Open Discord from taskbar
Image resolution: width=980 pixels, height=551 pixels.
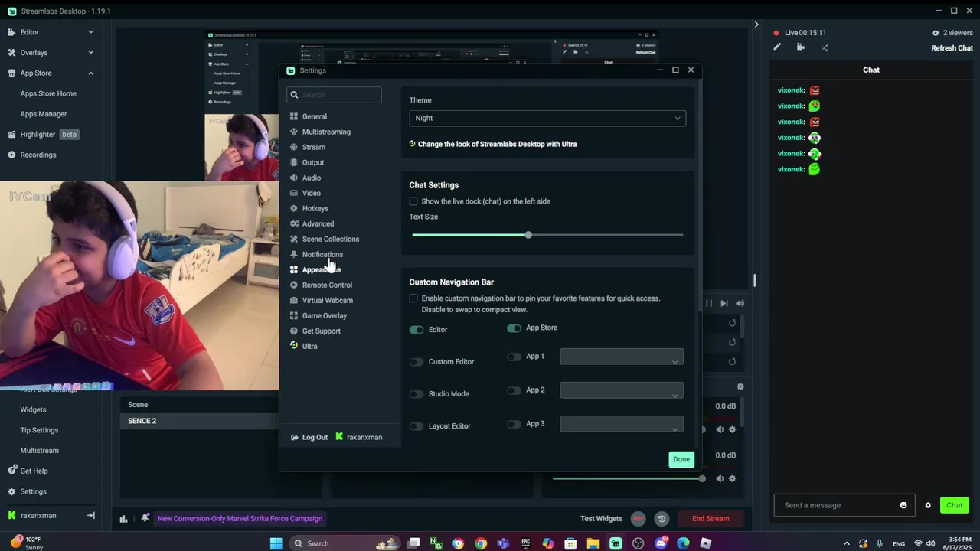(661, 543)
